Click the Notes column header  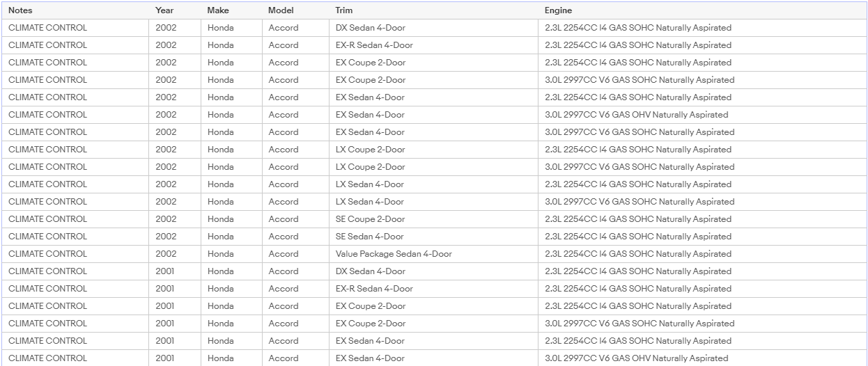click(75, 10)
